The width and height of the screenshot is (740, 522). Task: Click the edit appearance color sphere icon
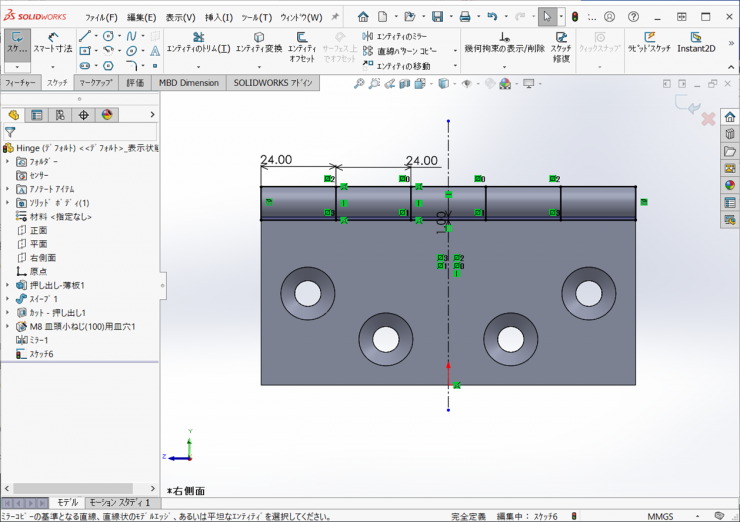pyautogui.click(x=504, y=84)
